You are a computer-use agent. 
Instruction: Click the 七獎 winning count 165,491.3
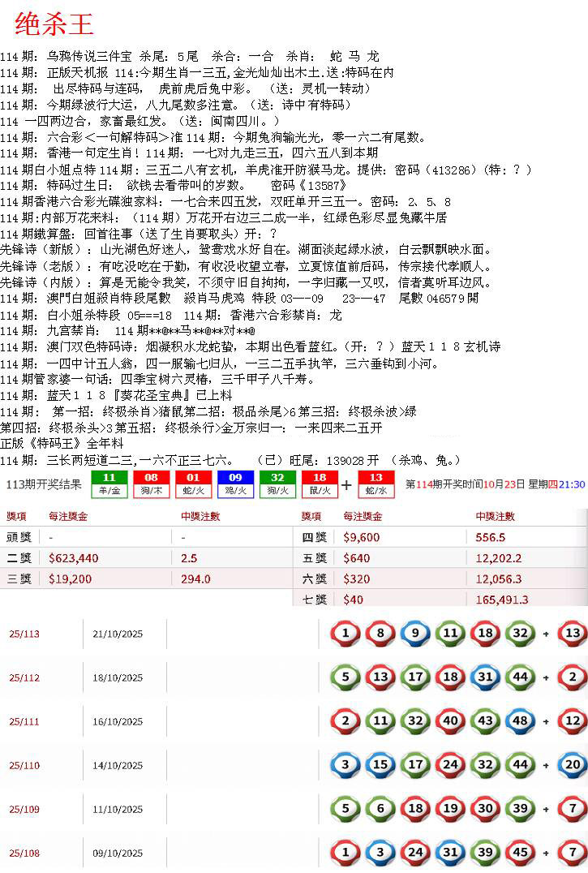point(502,600)
